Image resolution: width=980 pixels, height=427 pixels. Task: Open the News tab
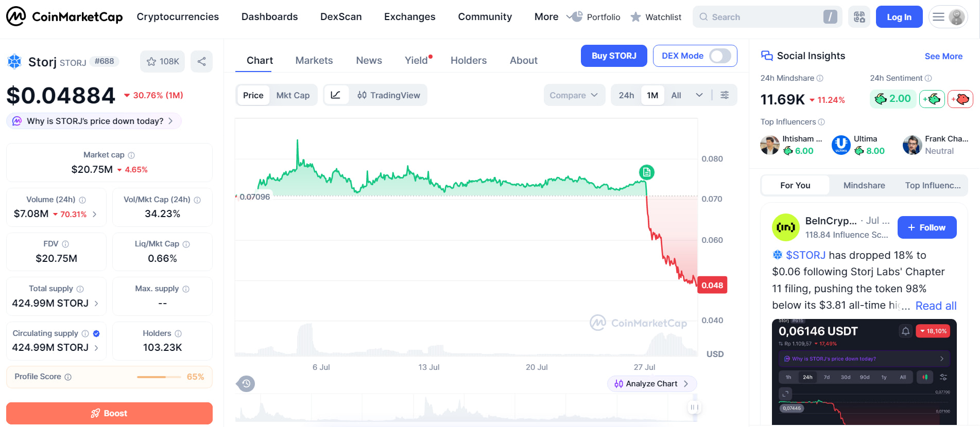click(369, 60)
